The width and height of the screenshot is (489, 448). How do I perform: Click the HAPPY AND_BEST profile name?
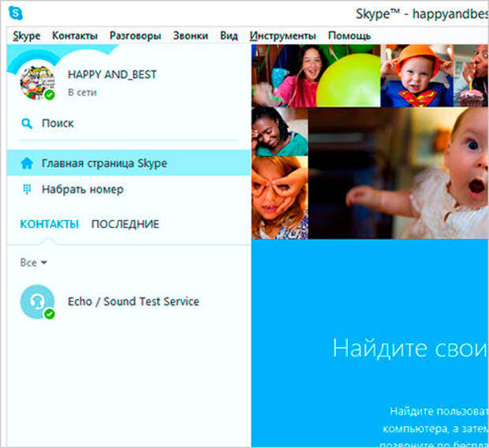point(112,75)
